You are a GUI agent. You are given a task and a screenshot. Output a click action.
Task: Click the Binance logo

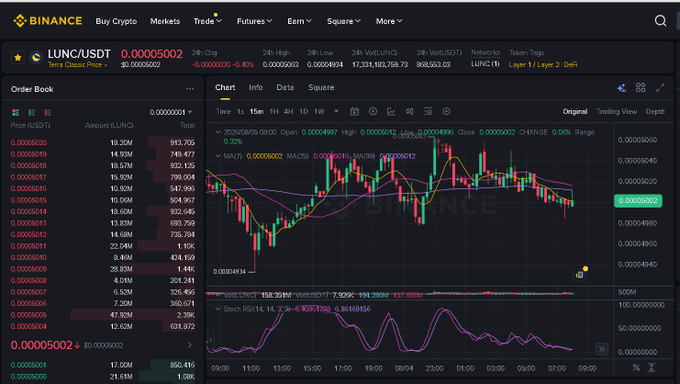48,21
